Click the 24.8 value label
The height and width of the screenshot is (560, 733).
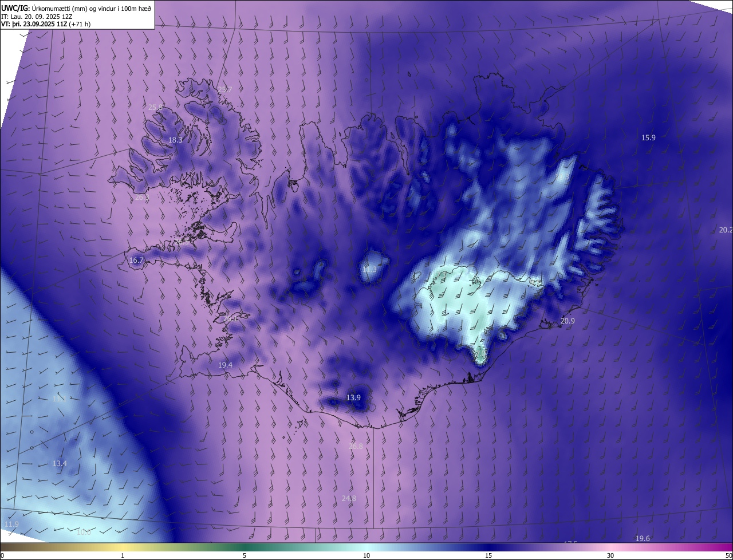coord(349,499)
